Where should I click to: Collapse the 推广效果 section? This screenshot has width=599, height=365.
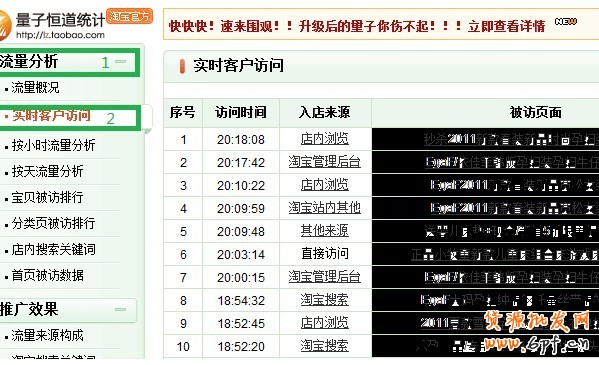click(x=121, y=309)
